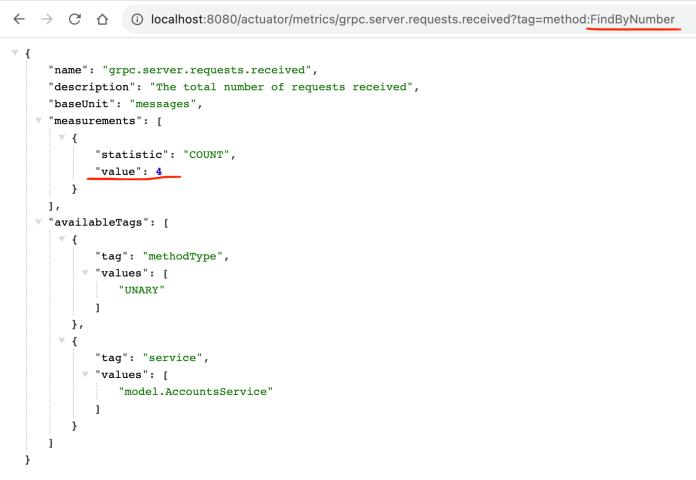Collapse the "measurements" array
Screen dimensions: 696x480
pos(38,120)
